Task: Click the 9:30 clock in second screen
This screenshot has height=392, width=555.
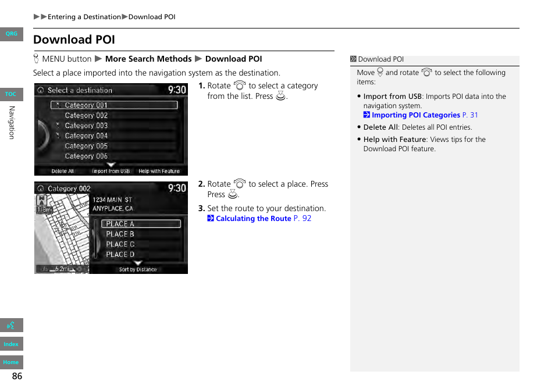Action: point(177,188)
